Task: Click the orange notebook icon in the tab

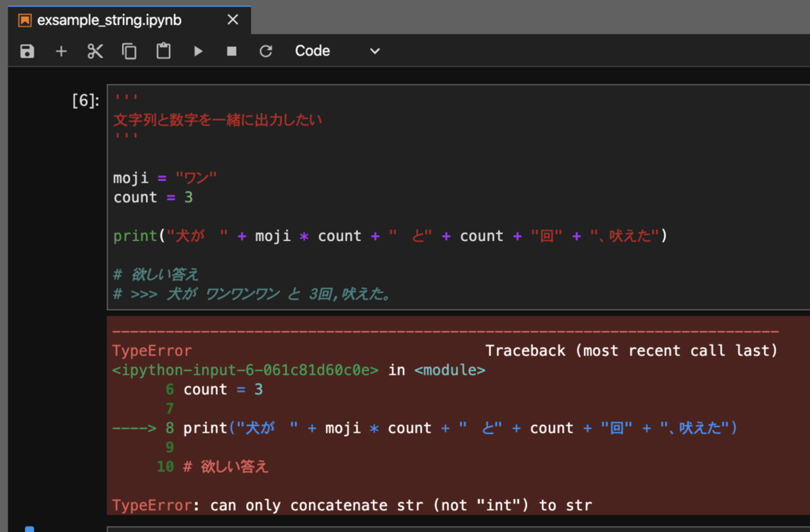Action: coord(24,20)
